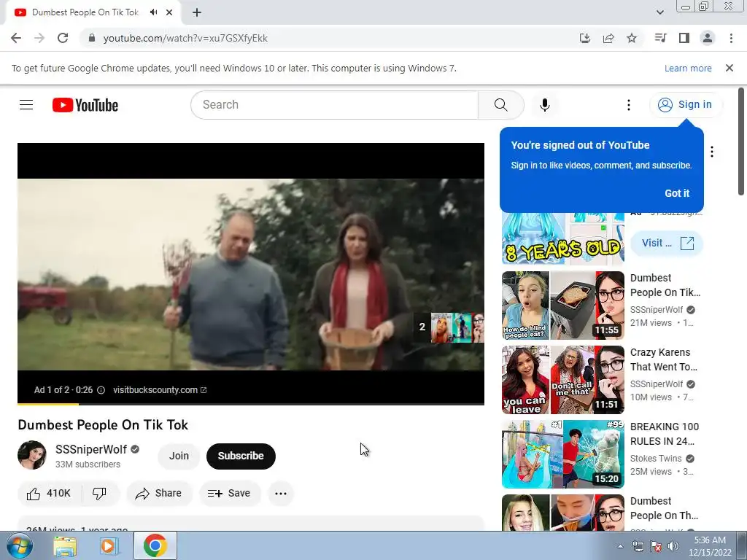Open media controls icon in toolbar

pos(660,38)
